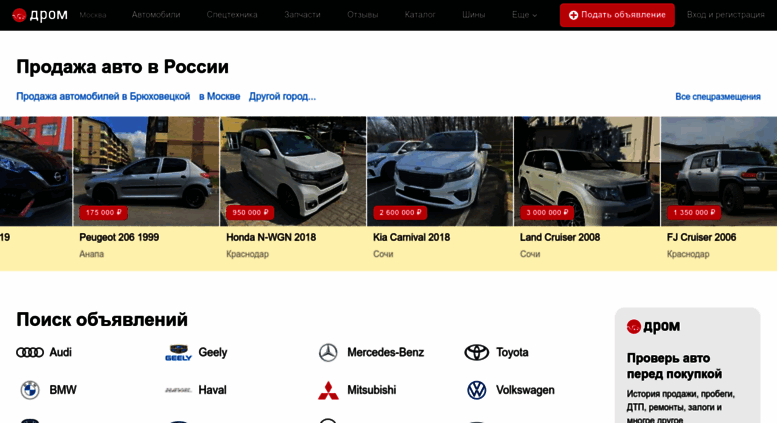777x423 pixels.
Task: Open the Honda N-WGN 2018 photo
Action: 293,170
